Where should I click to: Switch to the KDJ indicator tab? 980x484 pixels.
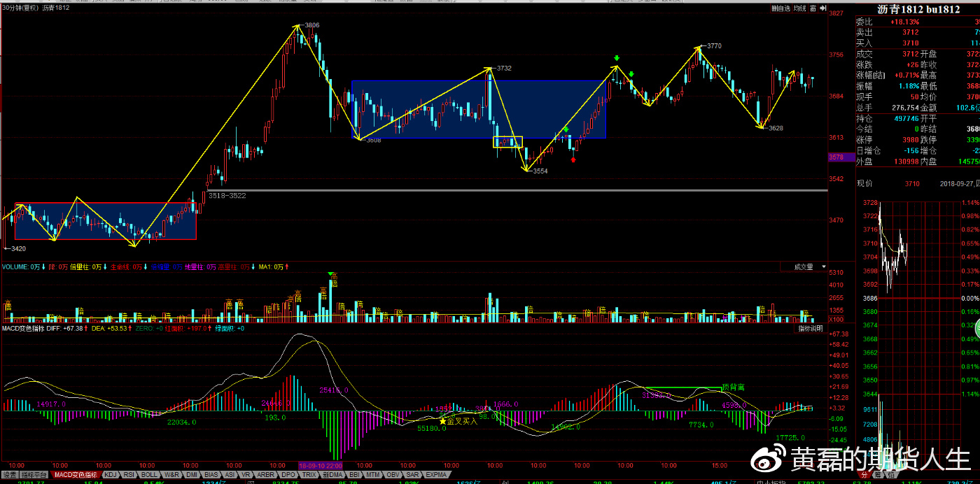[x=111, y=475]
